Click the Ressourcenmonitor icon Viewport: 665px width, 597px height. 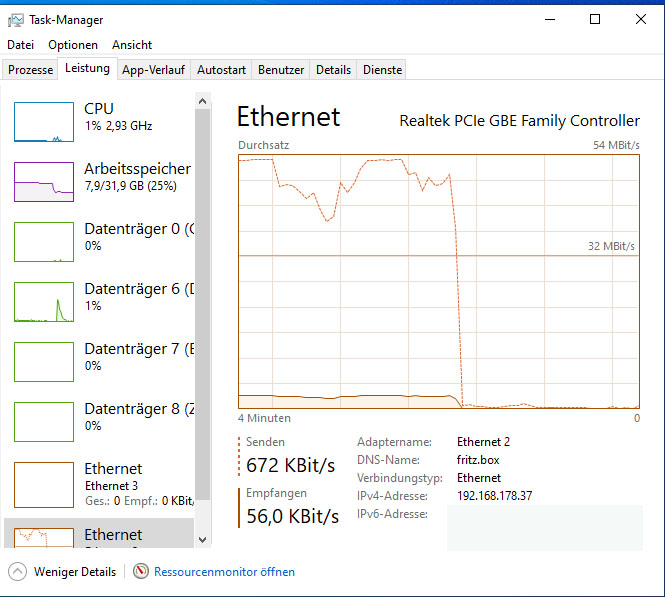pyautogui.click(x=142, y=572)
